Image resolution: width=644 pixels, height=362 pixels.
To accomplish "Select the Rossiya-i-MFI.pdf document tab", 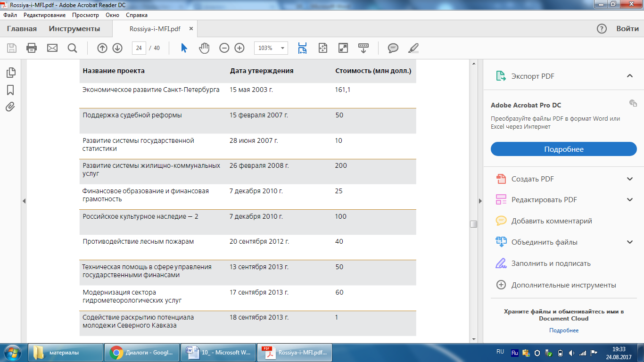I will [x=155, y=29].
